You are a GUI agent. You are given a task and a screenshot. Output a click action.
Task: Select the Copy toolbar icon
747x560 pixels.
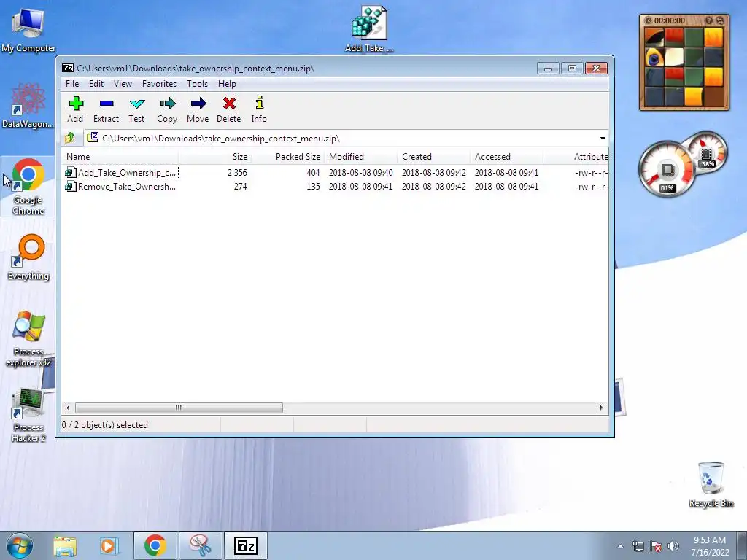coord(167,109)
